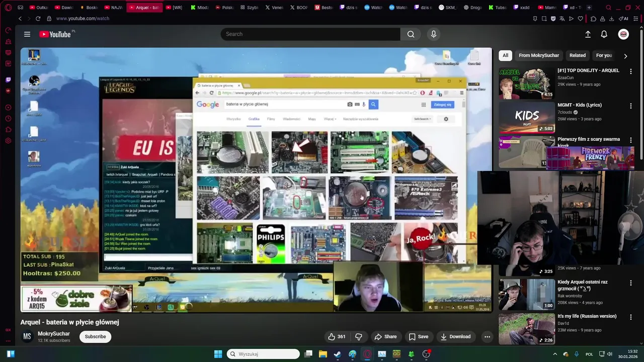Dislike the video
644x362 pixels.
[359, 337]
